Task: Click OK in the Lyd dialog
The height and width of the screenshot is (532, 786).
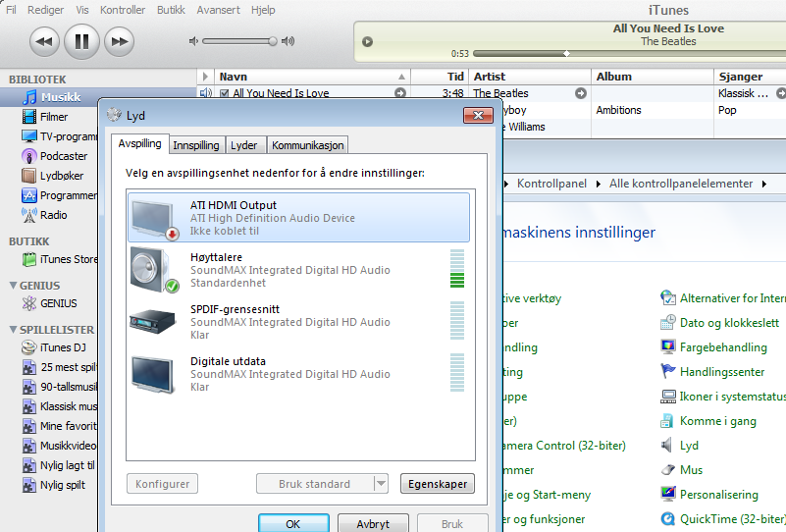Action: (x=293, y=523)
